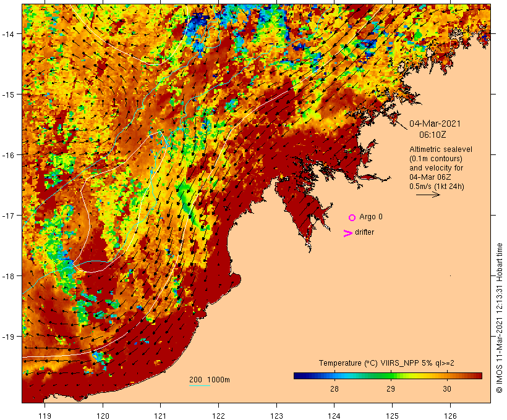Click the '29' color bar tick label

click(391, 388)
